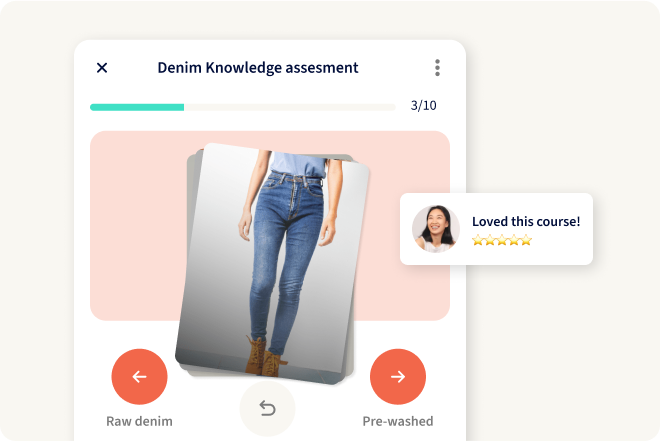The image size is (660, 441).
Task: Open the three-dot more options menu
Action: click(437, 68)
